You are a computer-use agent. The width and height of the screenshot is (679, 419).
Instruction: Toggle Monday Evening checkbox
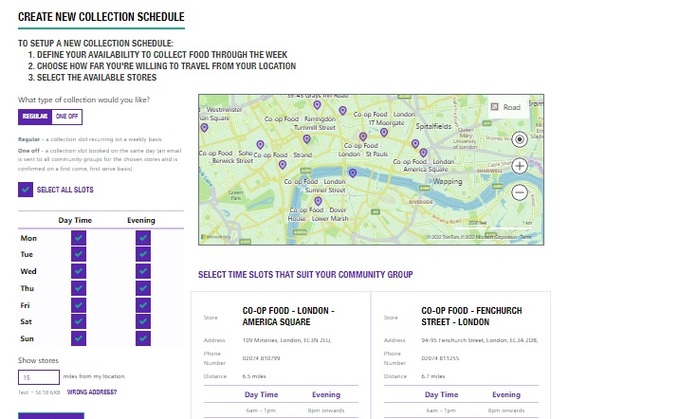click(x=143, y=238)
